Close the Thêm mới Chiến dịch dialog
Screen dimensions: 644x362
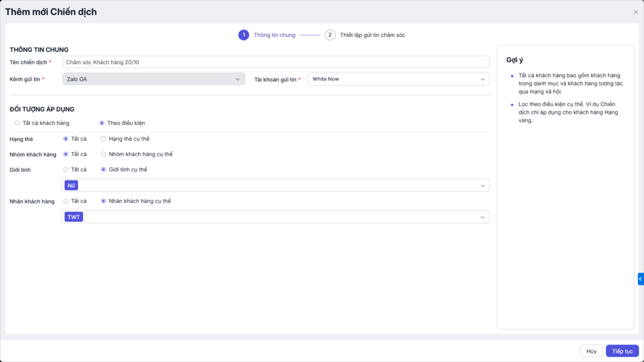[x=635, y=12]
